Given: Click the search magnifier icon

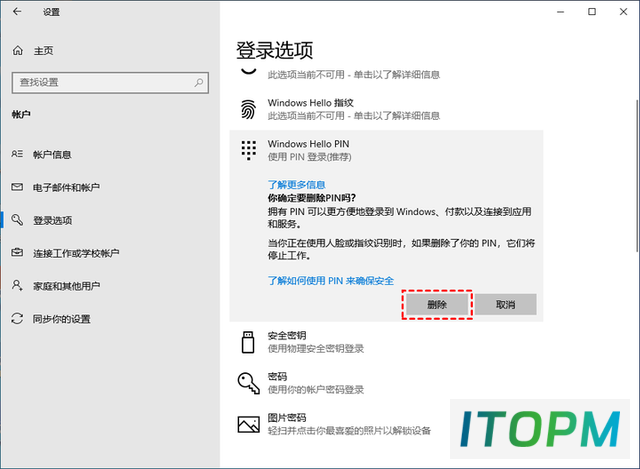Looking at the screenshot, I should pos(199,82).
